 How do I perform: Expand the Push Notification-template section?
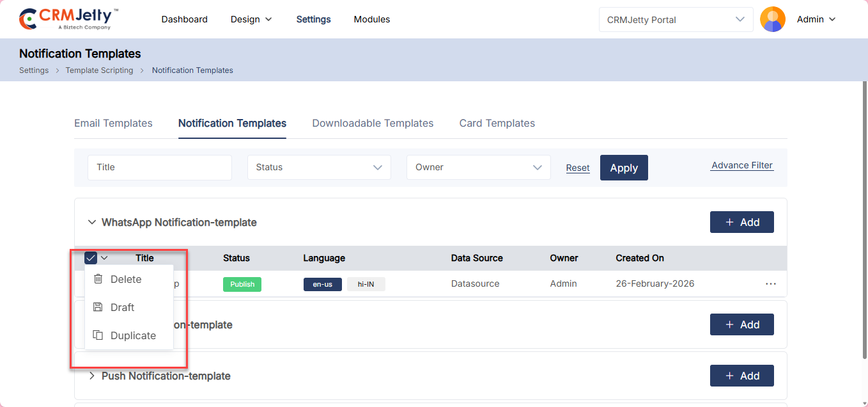[91, 376]
